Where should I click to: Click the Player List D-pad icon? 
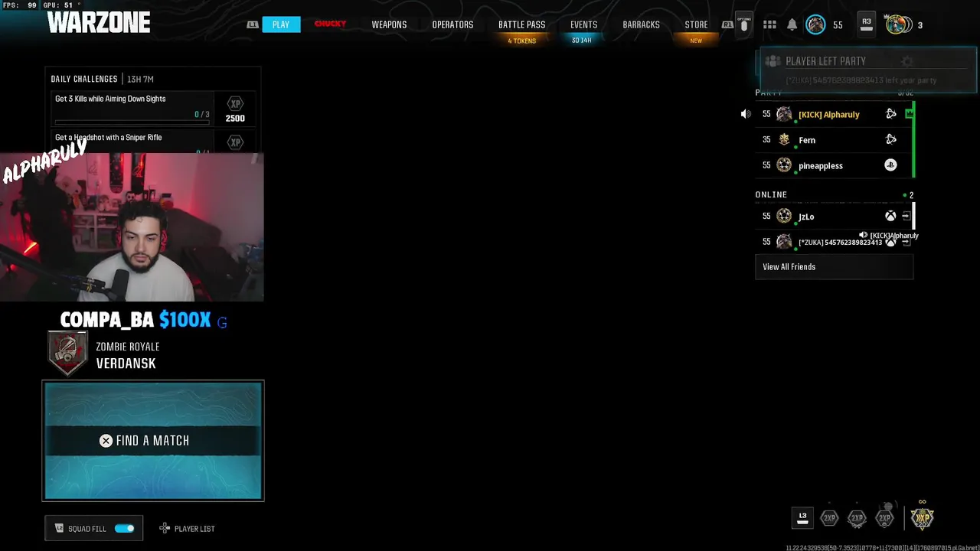click(165, 529)
